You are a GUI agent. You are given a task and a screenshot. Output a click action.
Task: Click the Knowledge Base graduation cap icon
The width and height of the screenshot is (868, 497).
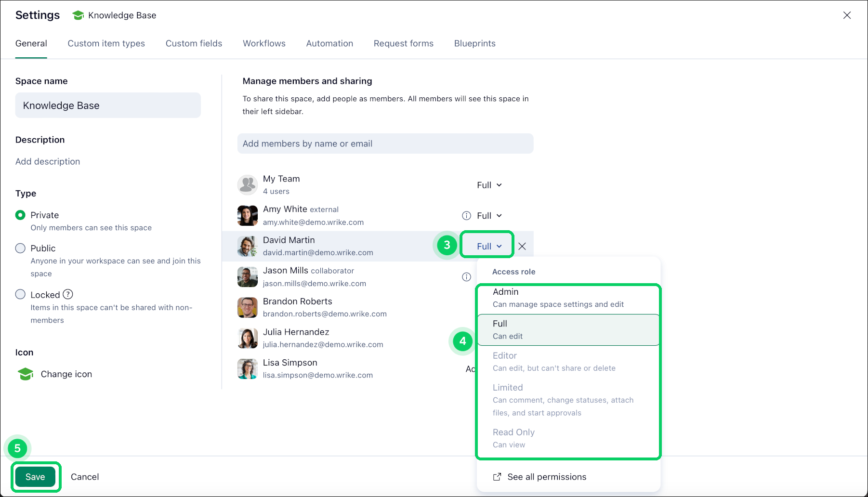click(x=78, y=15)
